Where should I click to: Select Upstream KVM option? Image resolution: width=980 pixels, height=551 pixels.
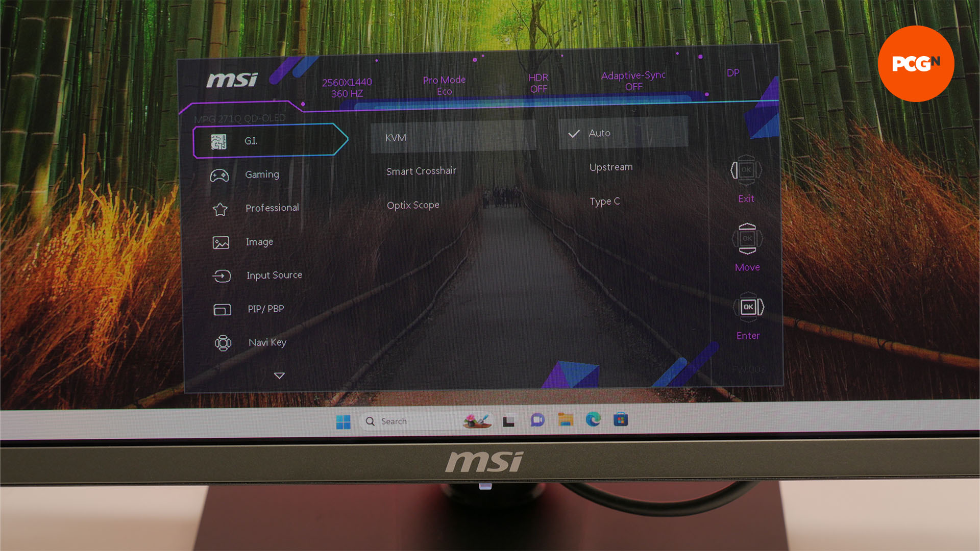611,166
